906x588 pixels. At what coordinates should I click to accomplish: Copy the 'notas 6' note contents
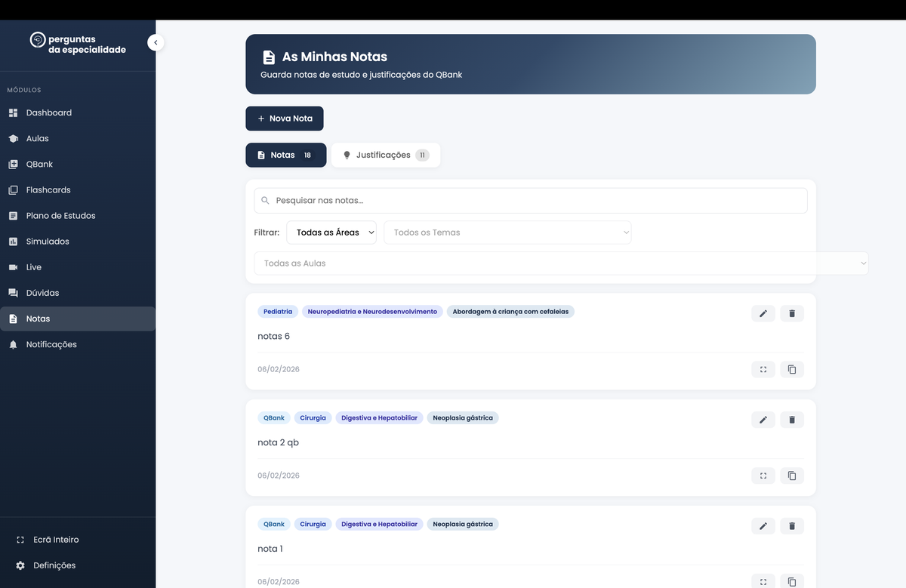[x=792, y=369]
